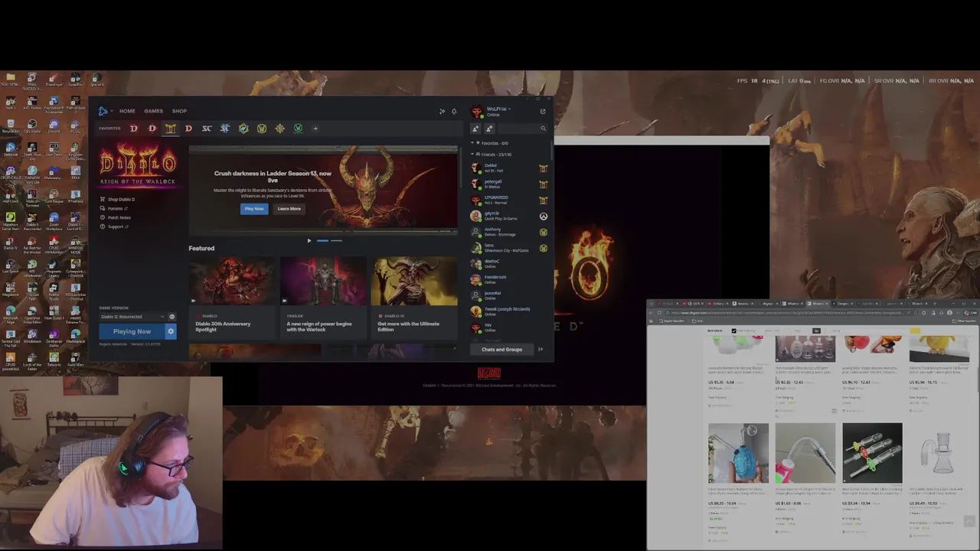Click the second friend-management icon beside Add Friend
Image resolution: width=980 pixels, height=551 pixels.
point(489,129)
